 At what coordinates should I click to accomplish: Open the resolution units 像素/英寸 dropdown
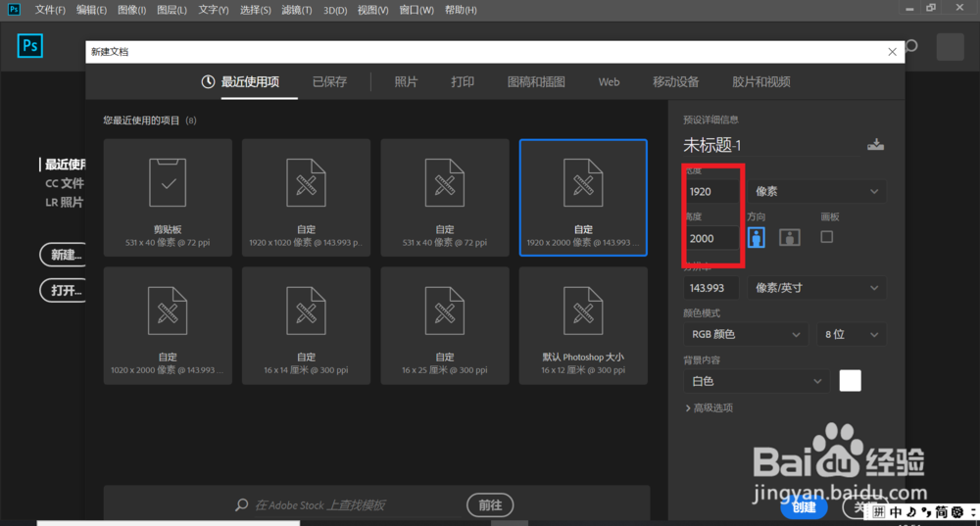coord(817,288)
